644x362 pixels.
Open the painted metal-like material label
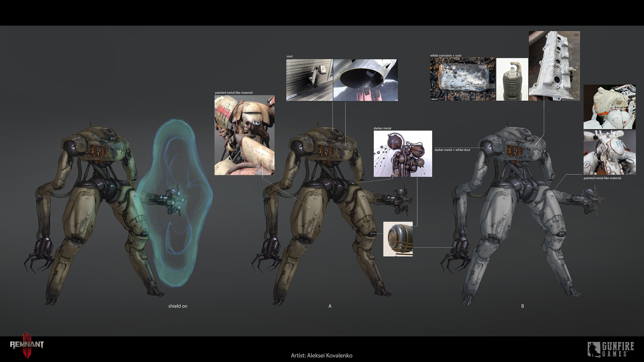pyautogui.click(x=233, y=92)
